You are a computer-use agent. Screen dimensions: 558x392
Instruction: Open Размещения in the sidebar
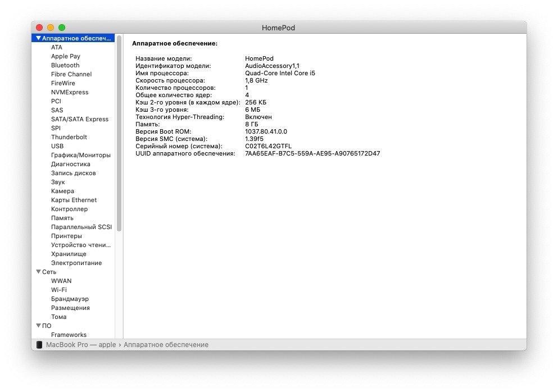coord(70,308)
